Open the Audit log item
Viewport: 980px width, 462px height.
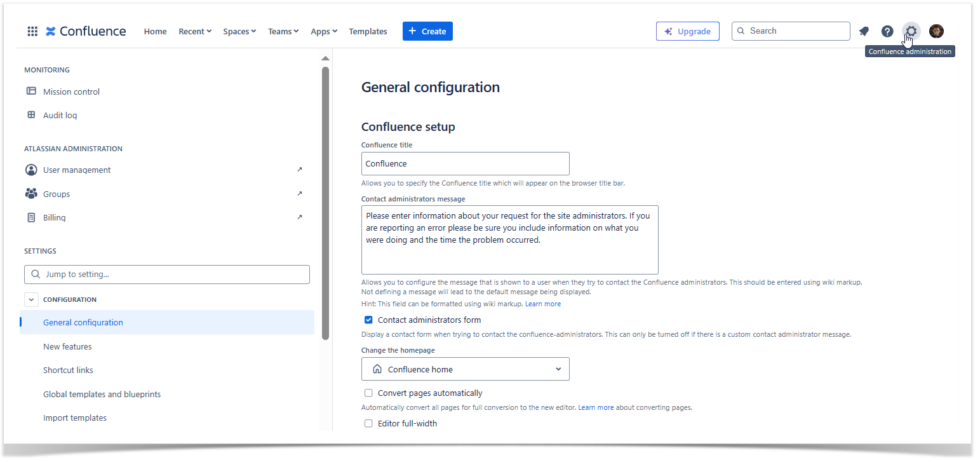60,115
